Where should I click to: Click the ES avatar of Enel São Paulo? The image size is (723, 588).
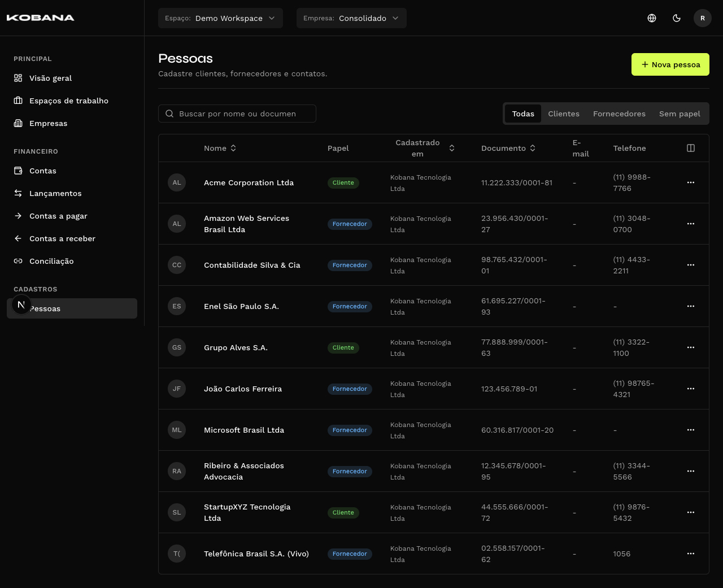coord(177,306)
